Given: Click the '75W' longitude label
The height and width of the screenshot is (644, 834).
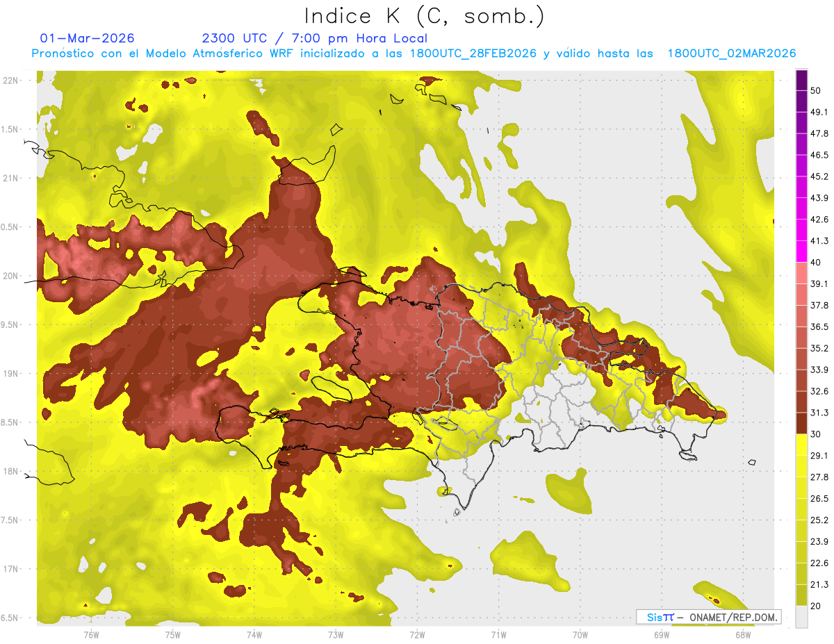Looking at the screenshot, I should (x=173, y=635).
